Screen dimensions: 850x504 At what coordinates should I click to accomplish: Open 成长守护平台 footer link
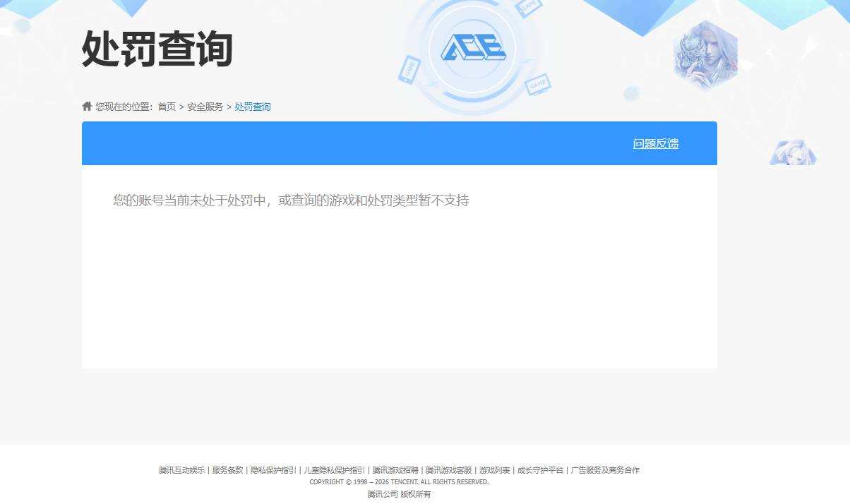540,470
